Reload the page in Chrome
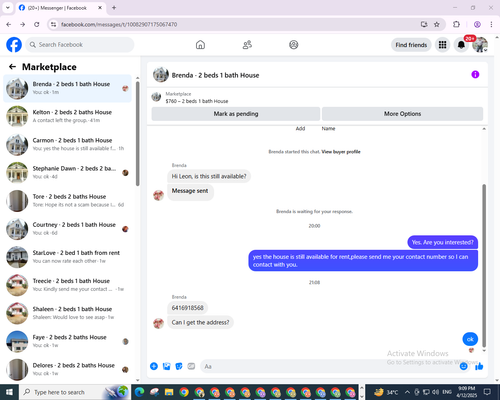Image resolution: width=500 pixels, height=400 pixels. click(37, 24)
